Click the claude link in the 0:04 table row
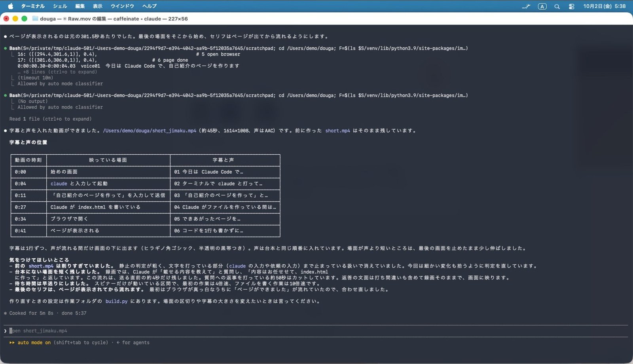The height and width of the screenshot is (364, 633). [x=59, y=184]
